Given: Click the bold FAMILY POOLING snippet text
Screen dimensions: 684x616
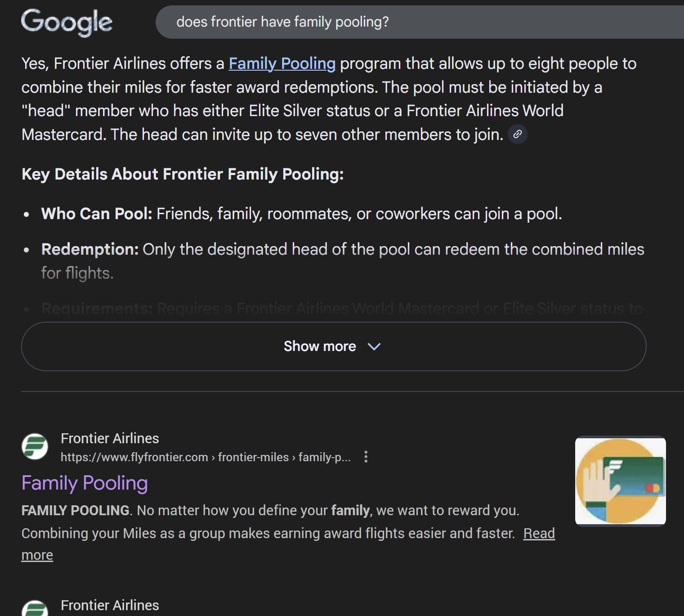Looking at the screenshot, I should tap(76, 510).
